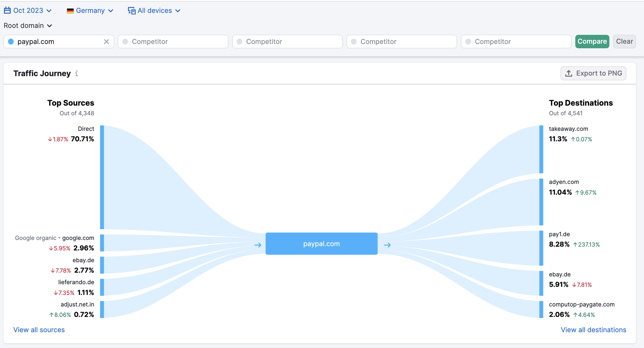Click the first Competitor input field
The height and width of the screenshot is (348, 644).
[173, 42]
